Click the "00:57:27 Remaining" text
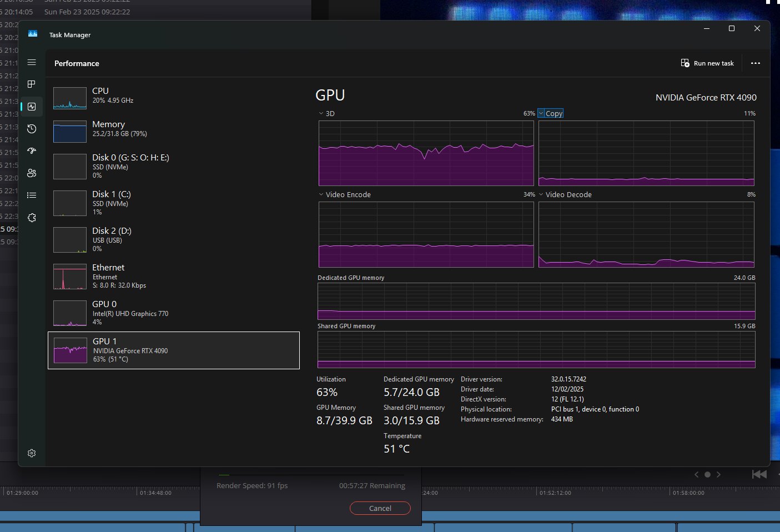780x532 pixels. pyautogui.click(x=372, y=485)
